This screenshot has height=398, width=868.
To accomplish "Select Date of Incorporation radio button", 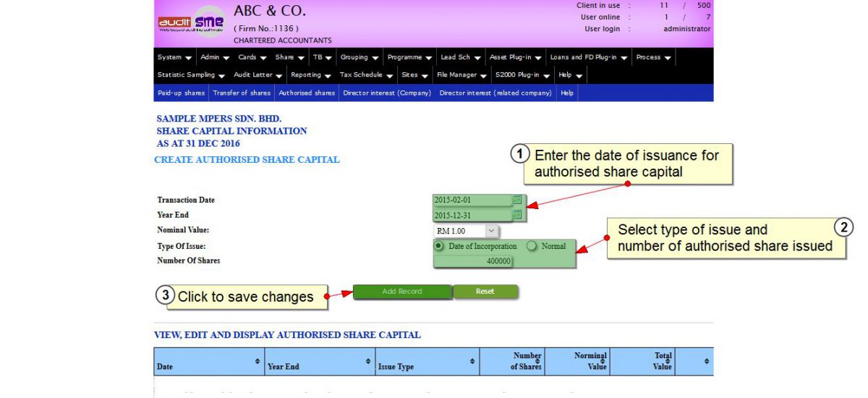I will pyautogui.click(x=439, y=246).
